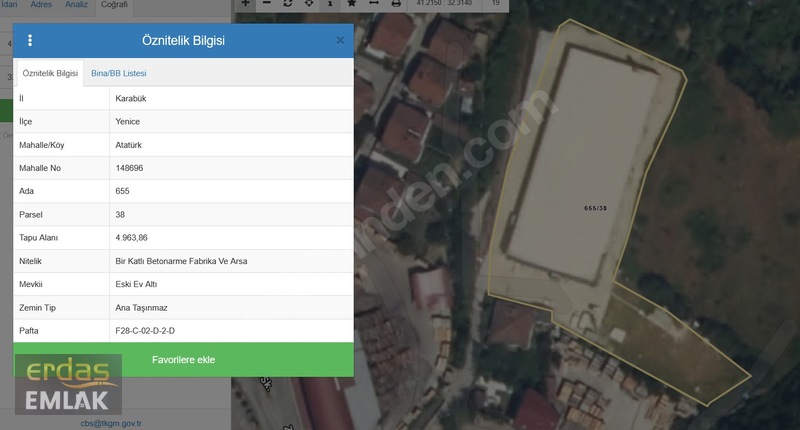This screenshot has width=800, height=430.
Task: Click the zoom level value 19
Action: pos(495,3)
